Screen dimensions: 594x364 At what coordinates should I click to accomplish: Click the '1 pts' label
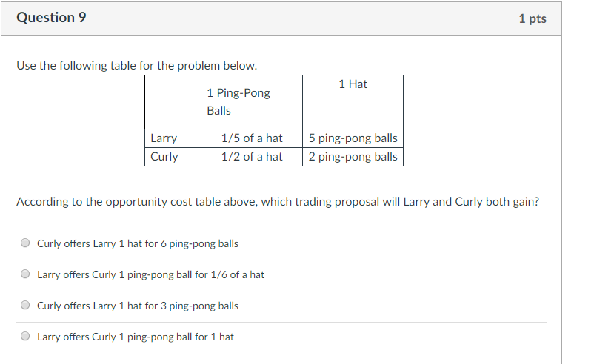click(x=533, y=18)
